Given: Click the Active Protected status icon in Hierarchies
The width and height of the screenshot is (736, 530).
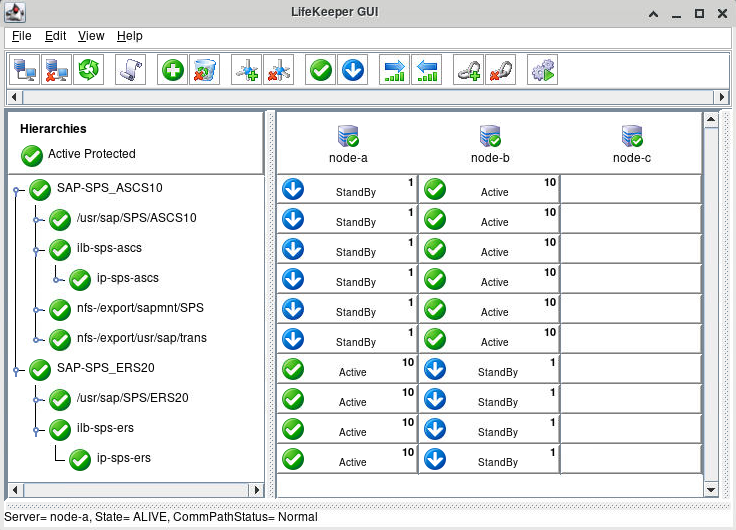Looking at the screenshot, I should point(32,156).
